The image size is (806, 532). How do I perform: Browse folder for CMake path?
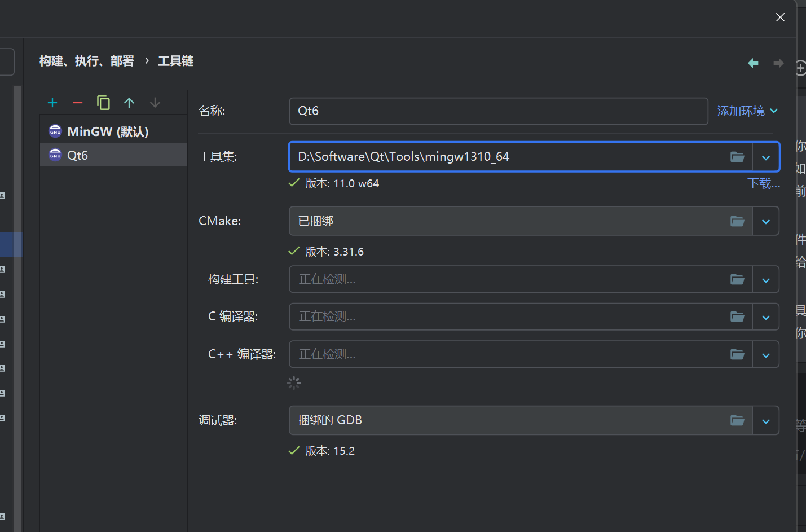coord(737,221)
